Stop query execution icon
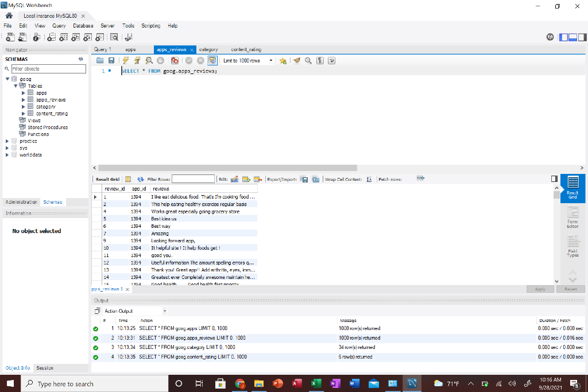The image size is (588, 392). click(161, 60)
